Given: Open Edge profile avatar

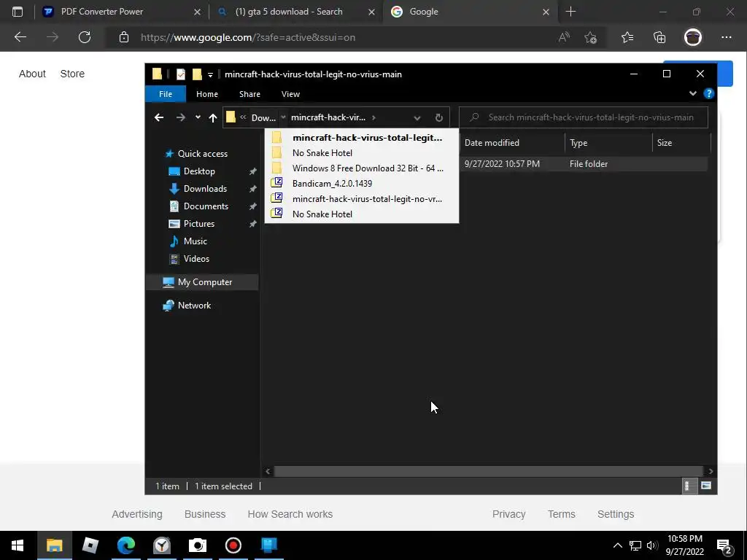Looking at the screenshot, I should pyautogui.click(x=693, y=37).
